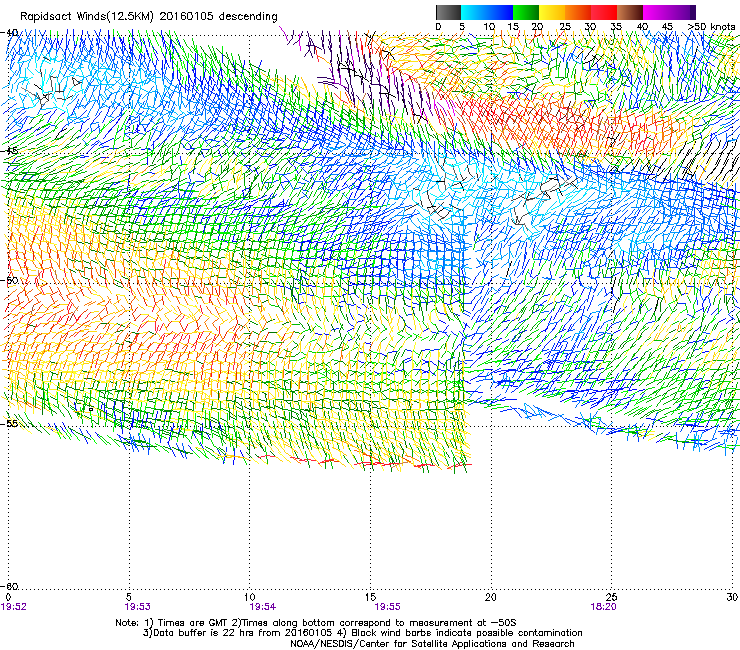Click the 19:55 time stamp
The height and width of the screenshot is (650, 740).
(387, 607)
